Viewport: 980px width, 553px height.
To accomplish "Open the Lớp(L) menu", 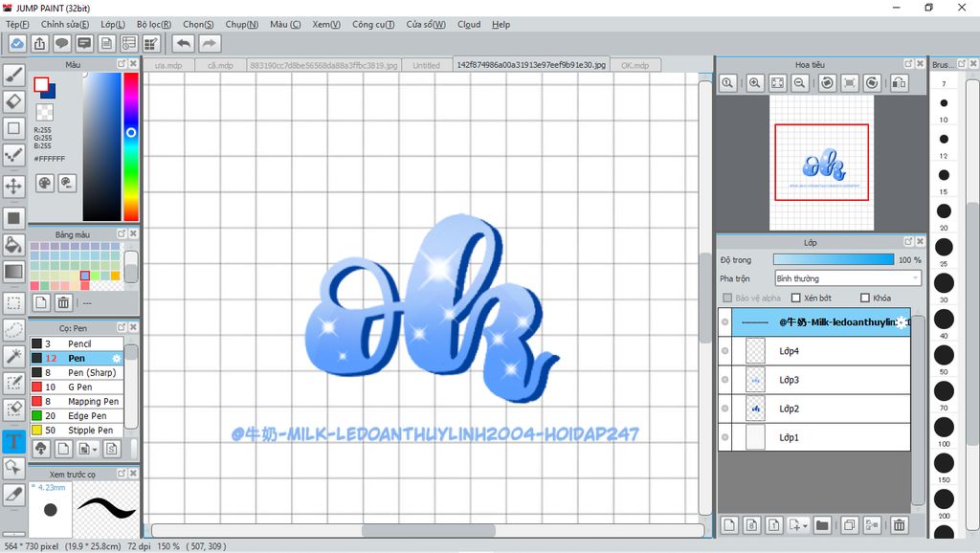I will pyautogui.click(x=113, y=24).
